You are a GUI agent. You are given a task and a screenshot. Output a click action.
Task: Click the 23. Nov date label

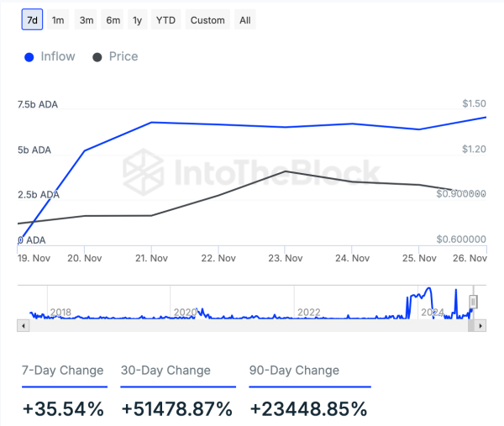(286, 258)
